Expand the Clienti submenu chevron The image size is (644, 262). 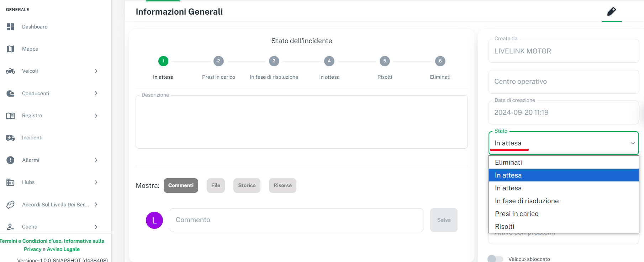[96, 227]
